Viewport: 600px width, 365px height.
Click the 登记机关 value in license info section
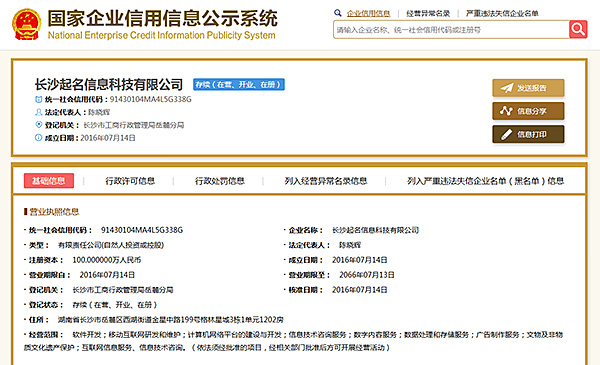(123, 290)
